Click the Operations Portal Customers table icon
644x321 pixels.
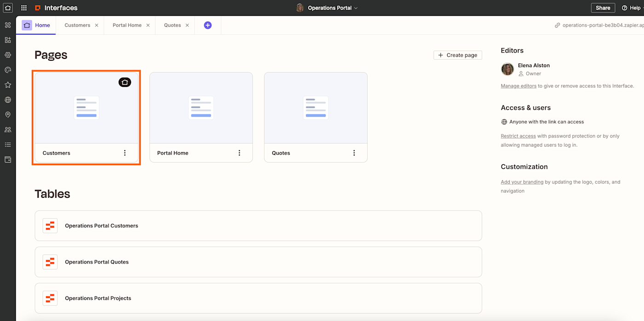tap(50, 226)
